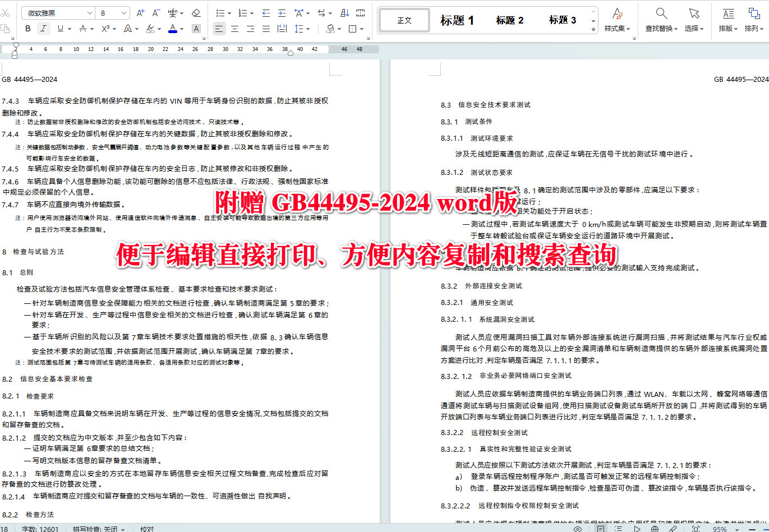Toggle underline on selected text
769x532 pixels.
click(x=59, y=29)
